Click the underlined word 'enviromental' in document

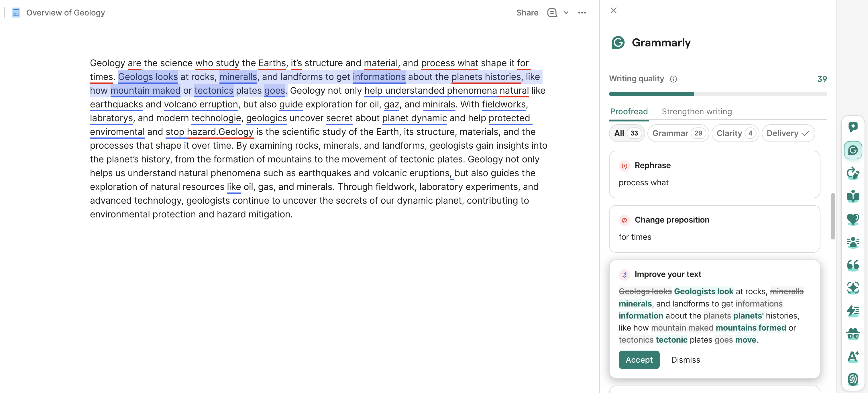click(117, 132)
